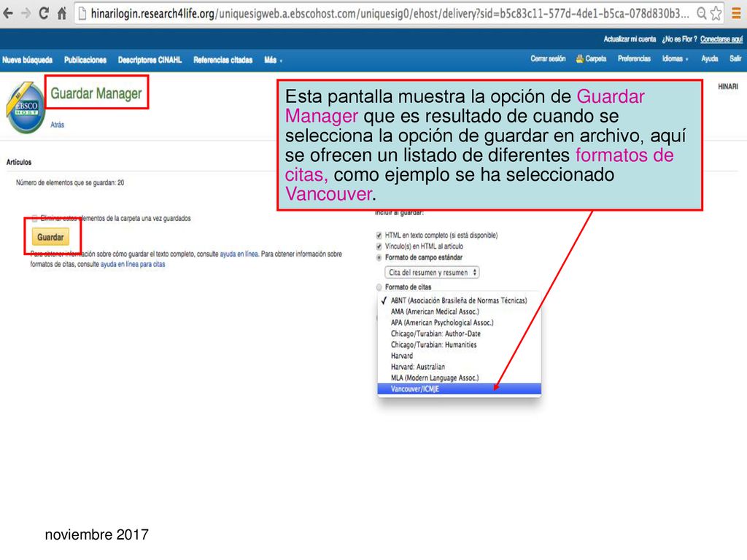Go to browser home icon
Viewport: 747px width, 560px height.
[x=62, y=13]
